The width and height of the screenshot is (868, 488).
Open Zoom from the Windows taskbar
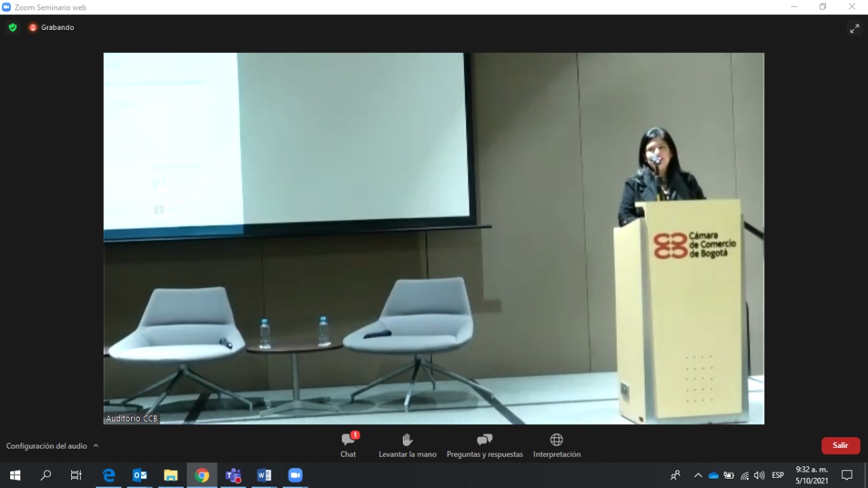295,475
